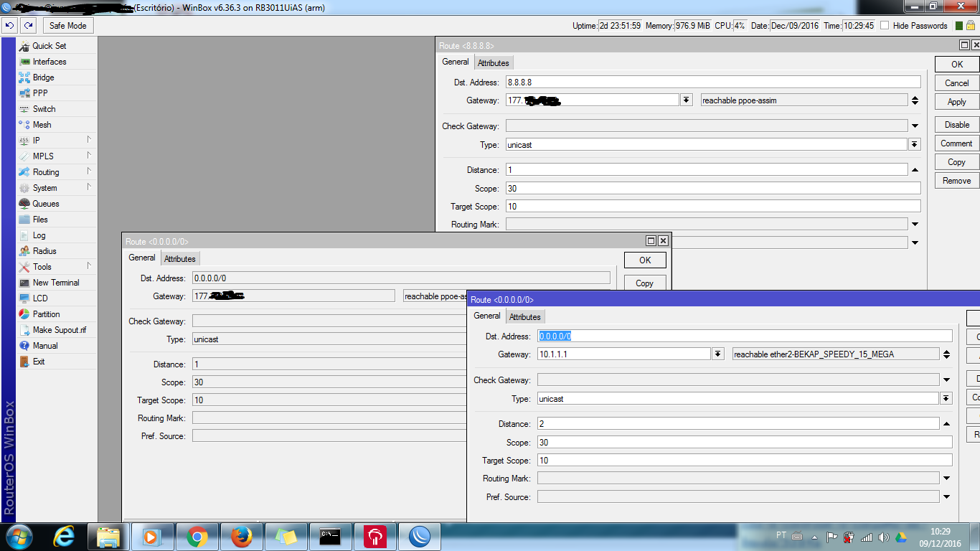
Task: Open Type dropdown in the 10.1.1.1 route window
Action: tap(946, 399)
